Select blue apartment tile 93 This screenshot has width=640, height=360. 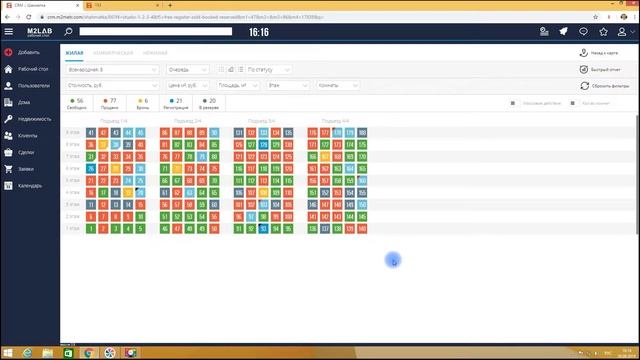point(263,229)
